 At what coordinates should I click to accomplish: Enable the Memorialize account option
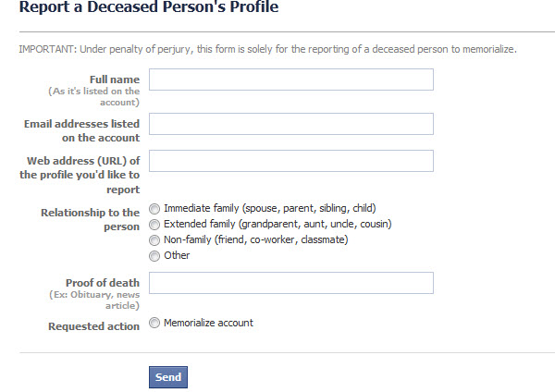pyautogui.click(x=154, y=324)
